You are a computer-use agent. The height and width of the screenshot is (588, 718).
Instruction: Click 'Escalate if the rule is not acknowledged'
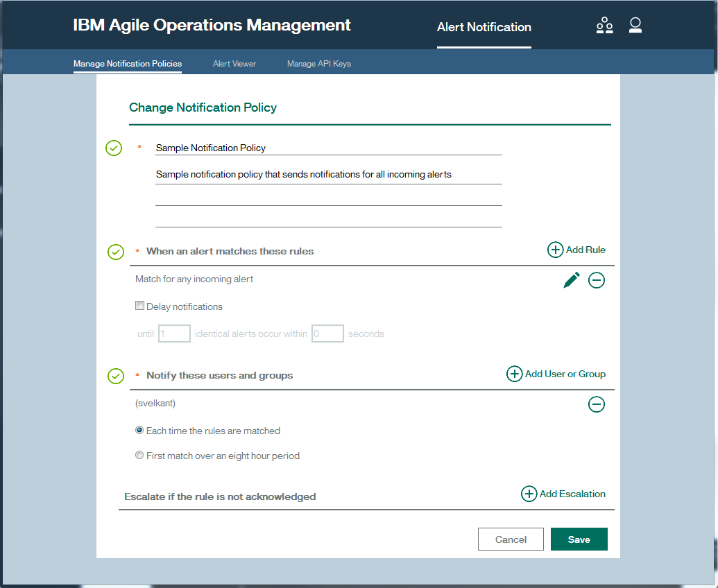(x=220, y=496)
